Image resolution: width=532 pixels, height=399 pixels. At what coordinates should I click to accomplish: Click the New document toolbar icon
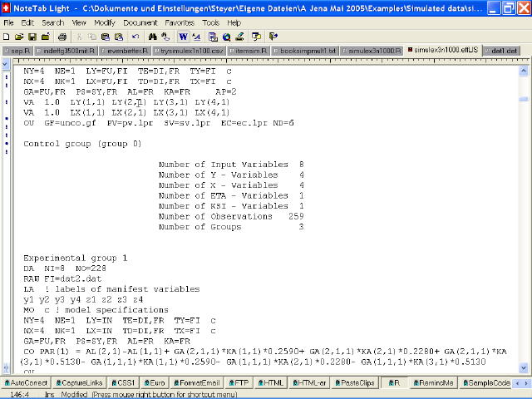coord(8,37)
